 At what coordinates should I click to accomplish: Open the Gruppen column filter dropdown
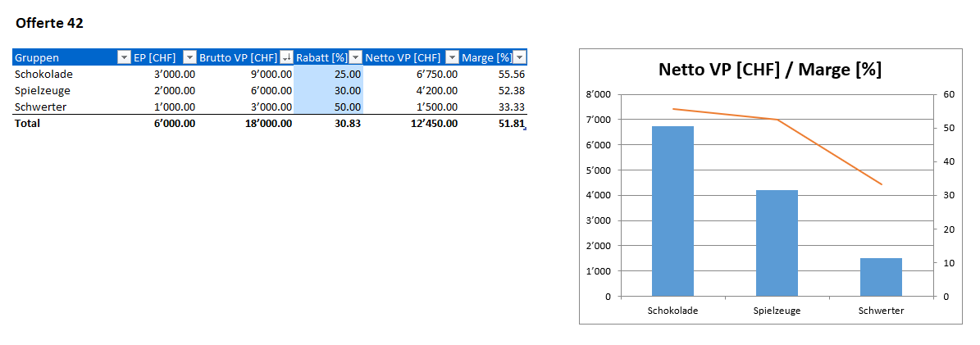coord(124,57)
